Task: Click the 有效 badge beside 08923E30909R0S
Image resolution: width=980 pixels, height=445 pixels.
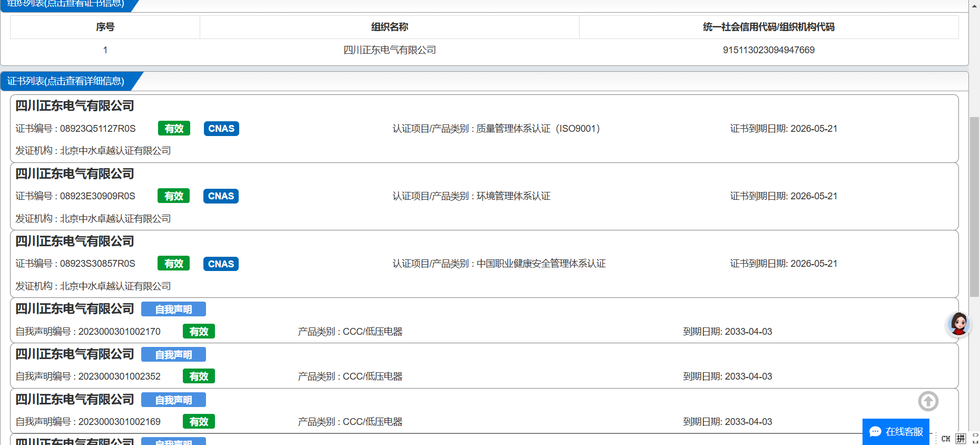Action: [x=173, y=196]
